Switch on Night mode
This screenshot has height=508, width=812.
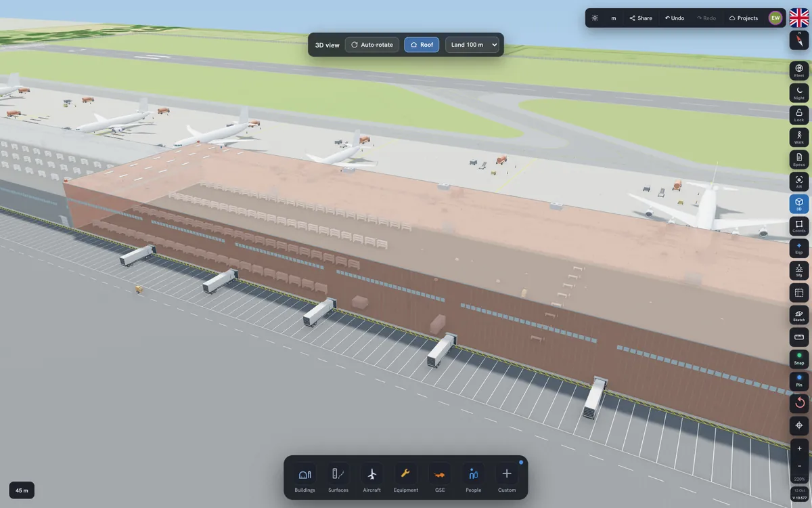[799, 93]
